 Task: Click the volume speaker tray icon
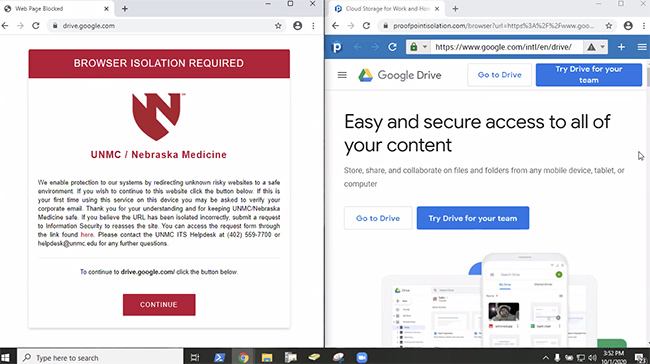pos(593,358)
